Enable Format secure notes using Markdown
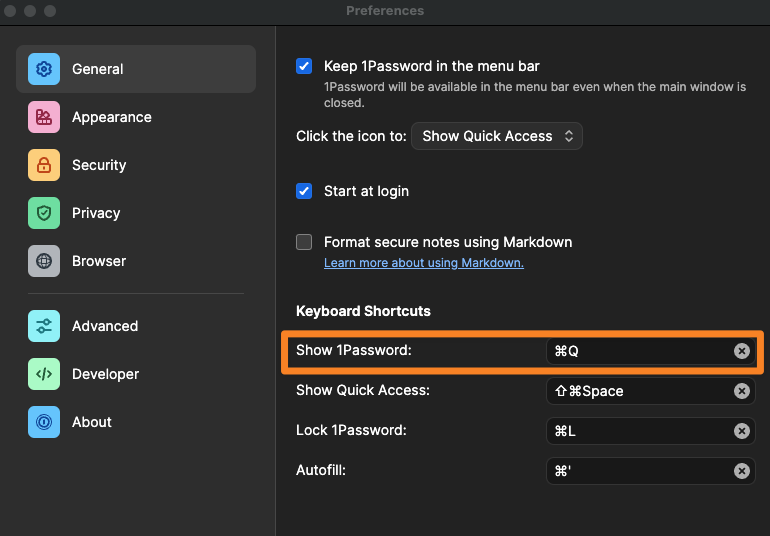770x536 pixels. (305, 242)
